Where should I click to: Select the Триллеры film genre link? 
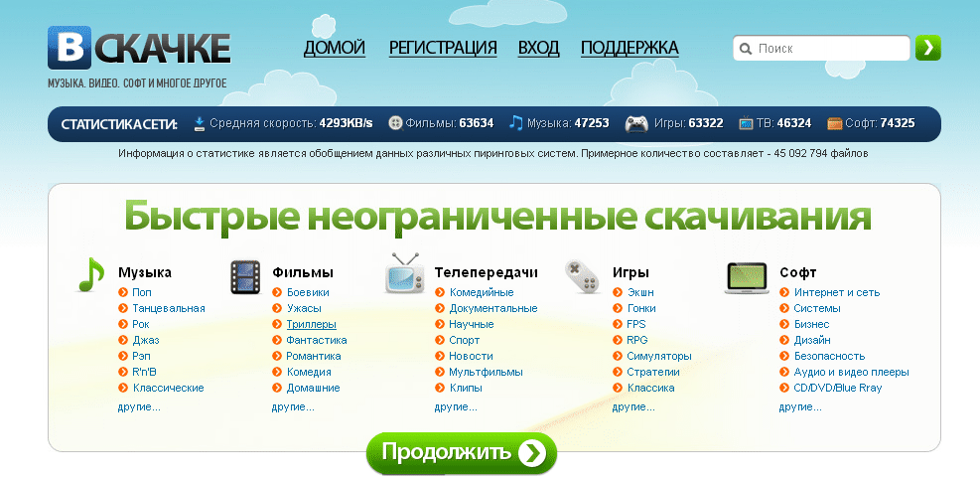point(311,324)
